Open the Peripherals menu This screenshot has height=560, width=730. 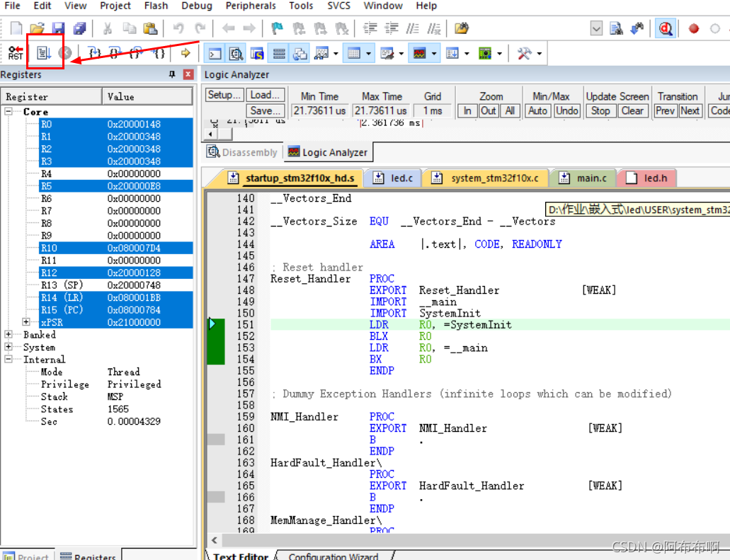251,6
